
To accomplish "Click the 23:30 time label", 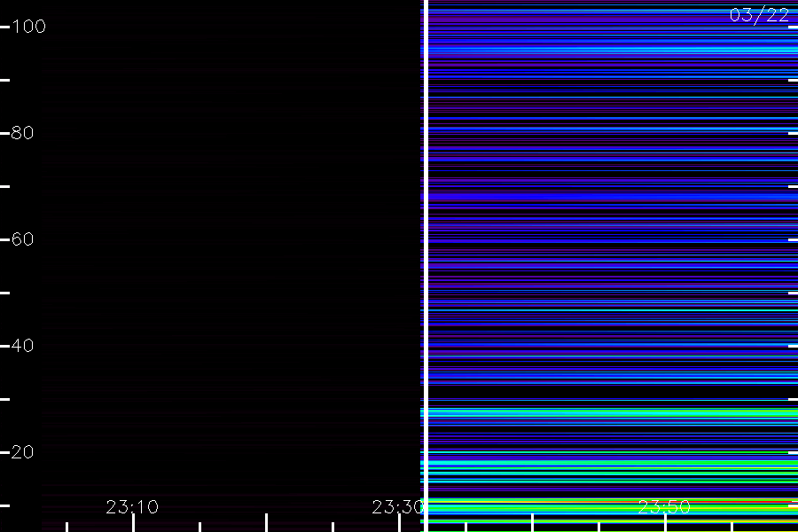I will click(x=398, y=507).
